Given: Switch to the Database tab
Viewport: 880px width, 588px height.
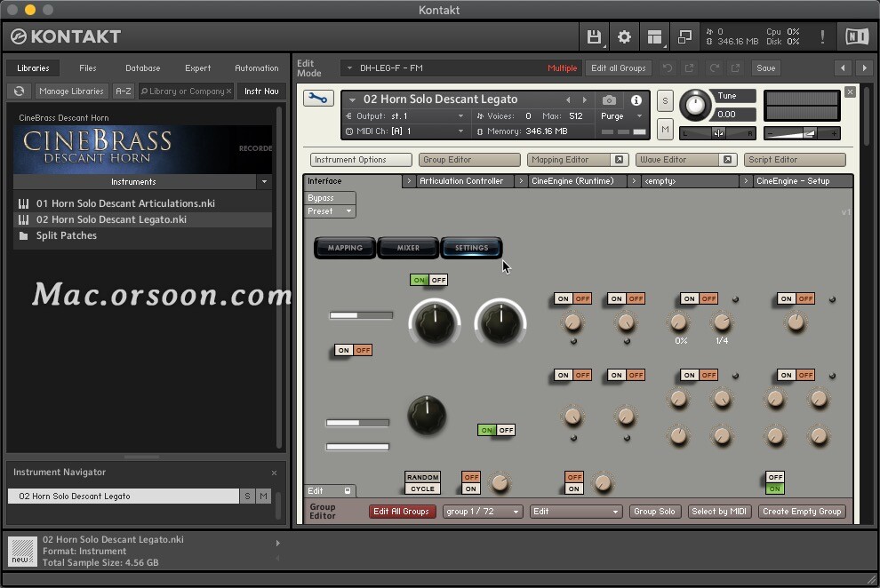Looking at the screenshot, I should (142, 68).
